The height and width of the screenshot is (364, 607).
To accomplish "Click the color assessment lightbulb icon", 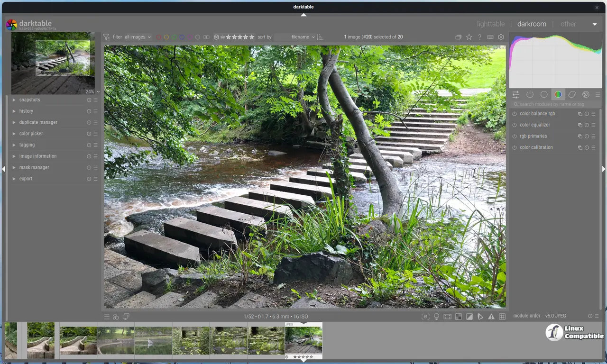I will pyautogui.click(x=437, y=317).
